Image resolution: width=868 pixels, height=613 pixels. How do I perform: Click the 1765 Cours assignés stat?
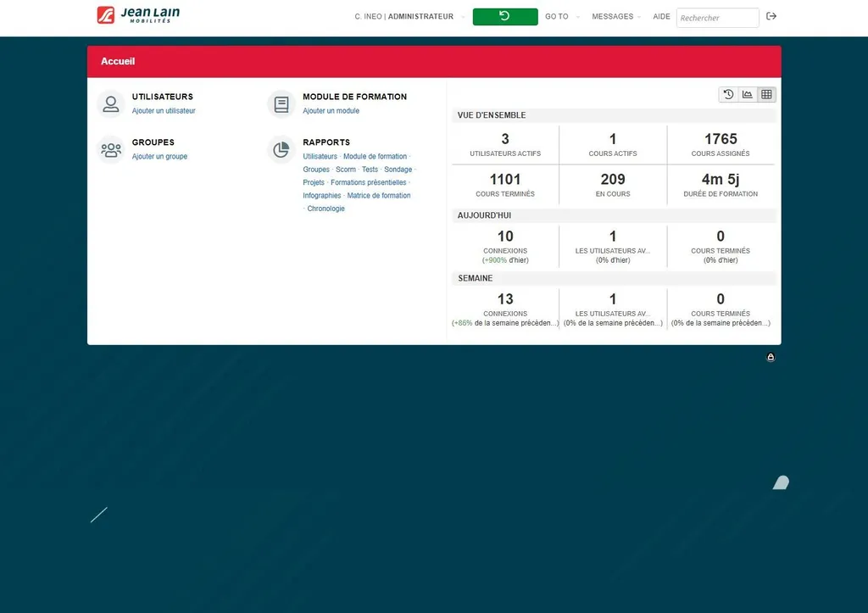coord(721,144)
